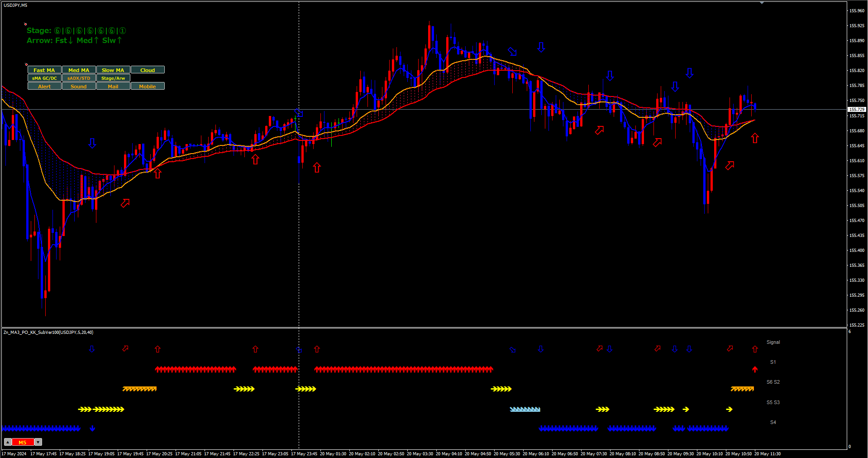
Task: Click the S1 row label
Action: tap(773, 362)
